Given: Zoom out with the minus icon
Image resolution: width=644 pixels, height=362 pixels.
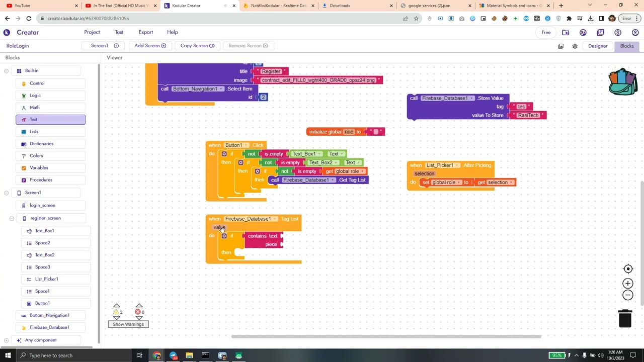Looking at the screenshot, I should (x=628, y=295).
